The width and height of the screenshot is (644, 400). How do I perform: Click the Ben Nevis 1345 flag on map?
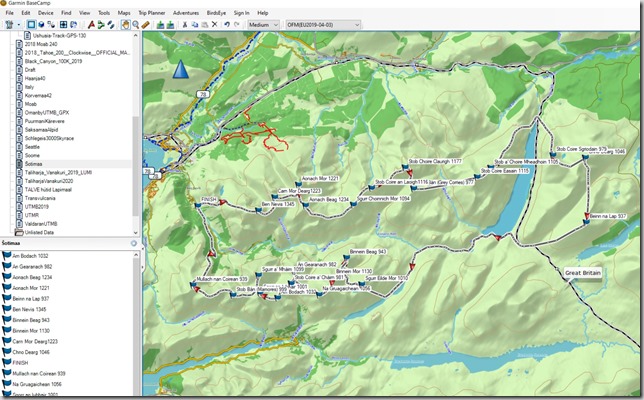pos(259,210)
